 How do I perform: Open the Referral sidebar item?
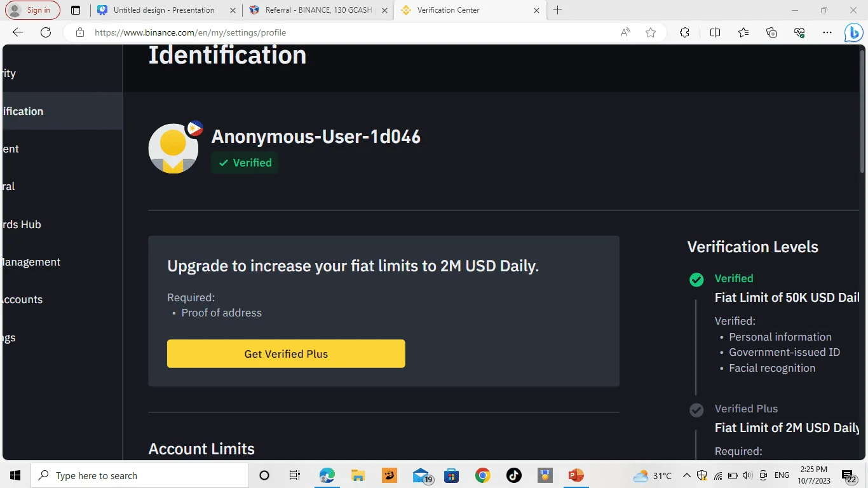(62, 186)
